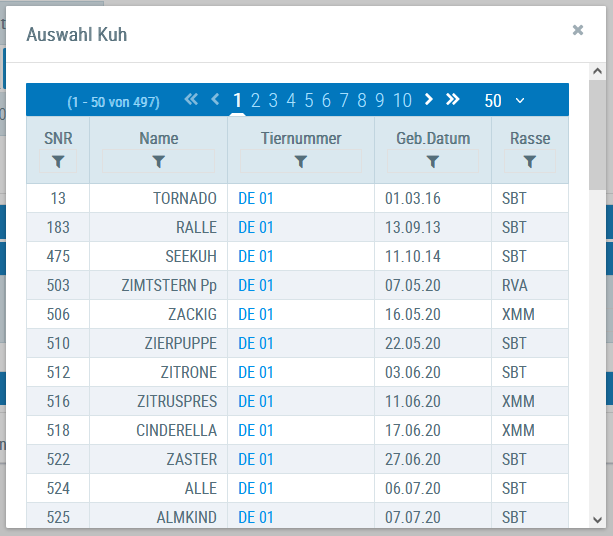
Task: Click the filter icon under Name column
Action: click(158, 161)
